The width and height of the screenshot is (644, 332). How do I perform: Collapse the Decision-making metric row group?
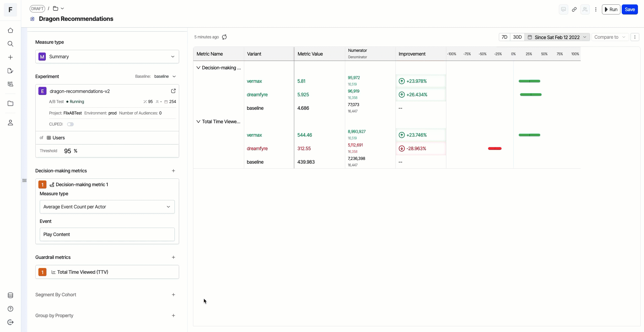(198, 68)
